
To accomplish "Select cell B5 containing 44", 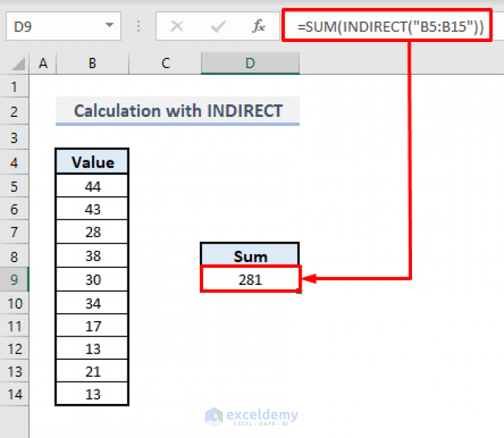I will pos(92,186).
